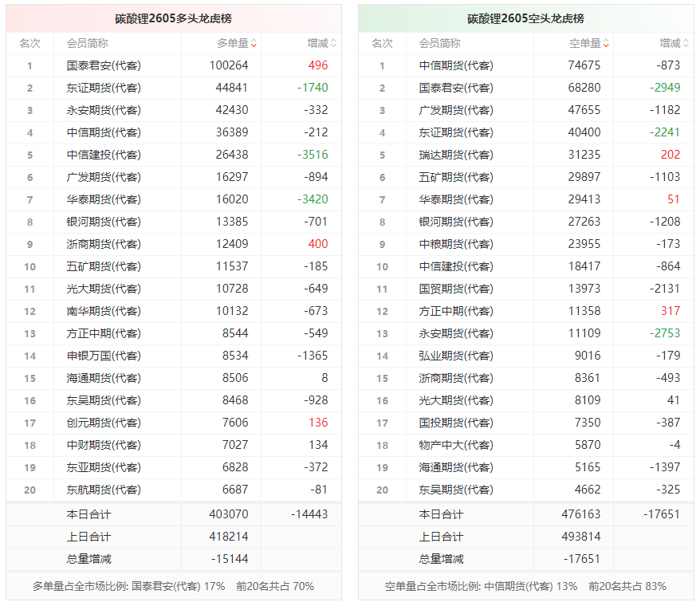Click 海通期货(代客) in long table rank 15

click(104, 378)
